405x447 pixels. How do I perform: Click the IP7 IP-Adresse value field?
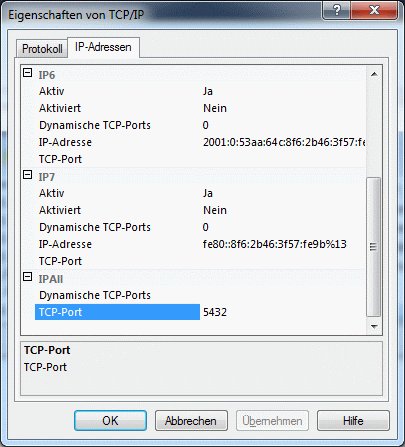(x=283, y=244)
